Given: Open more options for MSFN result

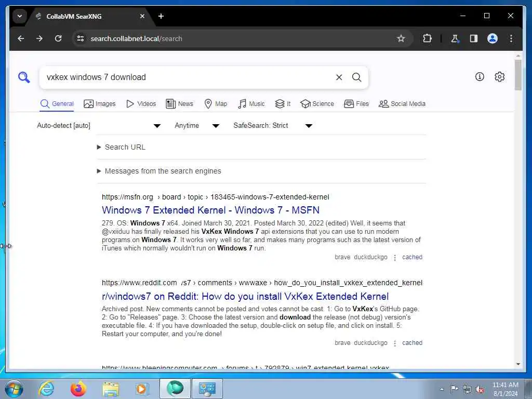Looking at the screenshot, I should [x=395, y=258].
